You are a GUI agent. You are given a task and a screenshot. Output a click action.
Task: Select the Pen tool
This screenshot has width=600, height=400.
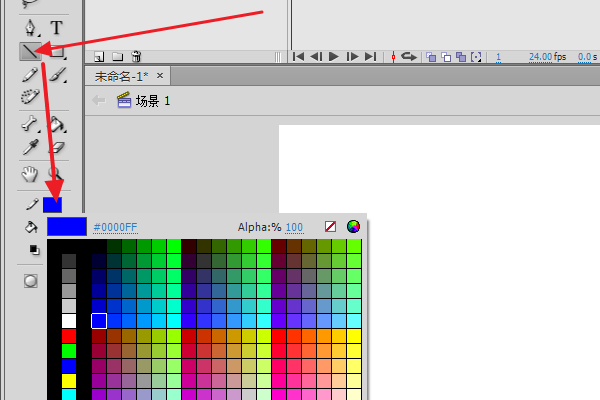[30, 27]
